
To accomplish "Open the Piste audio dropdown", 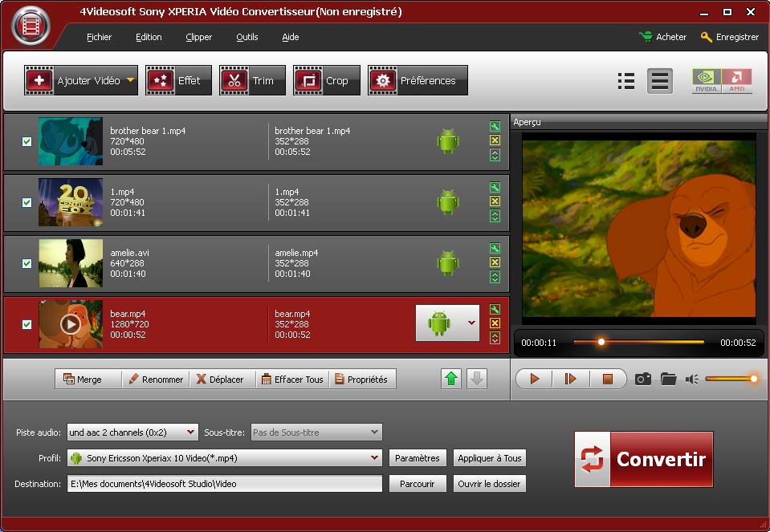I will pos(190,433).
